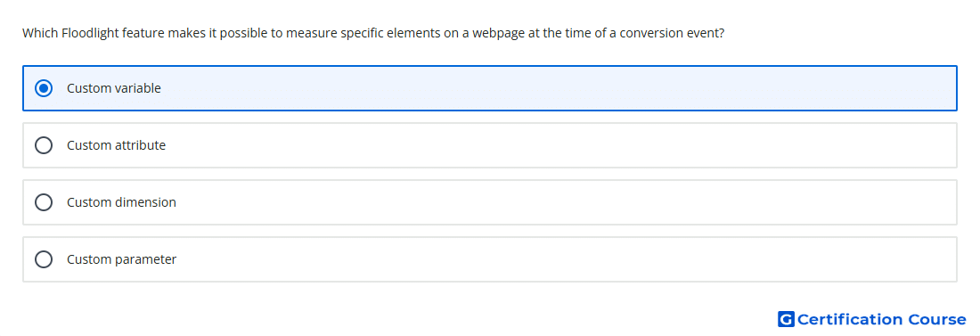Click the 'Custom dimension' answer label
This screenshot has width=980, height=336.
click(x=121, y=202)
